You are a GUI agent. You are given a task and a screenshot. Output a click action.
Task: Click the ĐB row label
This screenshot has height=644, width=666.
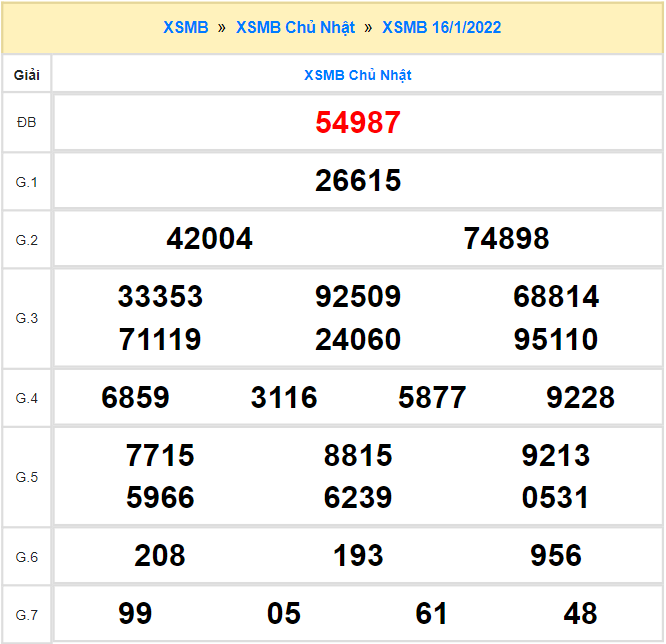tap(26, 123)
